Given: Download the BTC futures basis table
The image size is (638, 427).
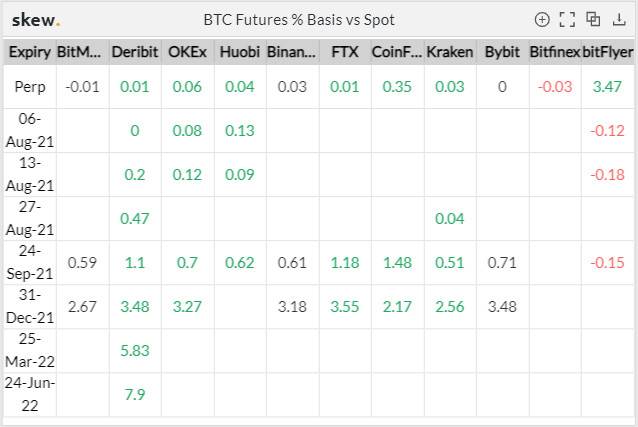Looking at the screenshot, I should pyautogui.click(x=619, y=20).
